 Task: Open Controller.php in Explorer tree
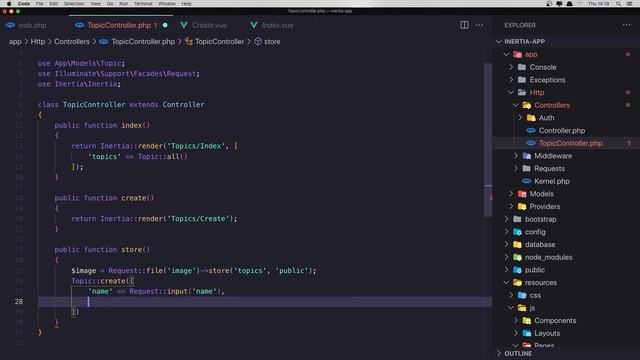point(562,131)
